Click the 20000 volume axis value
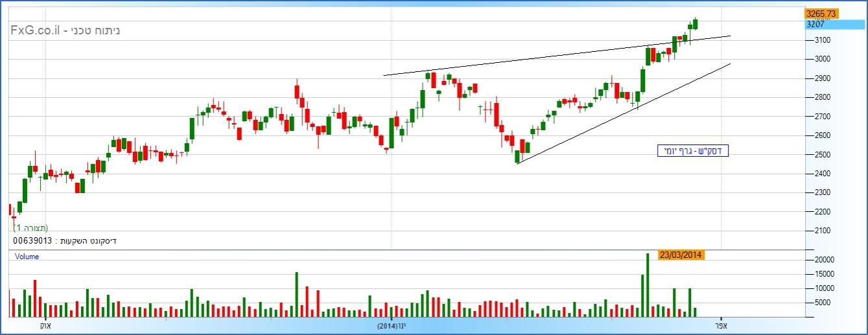The image size is (868, 335). [x=823, y=260]
